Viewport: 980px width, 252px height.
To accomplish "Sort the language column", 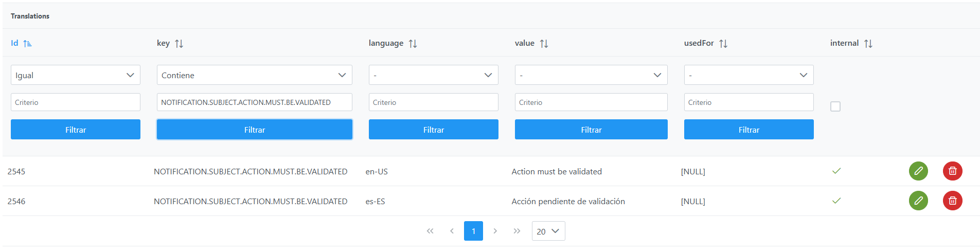I will (413, 44).
